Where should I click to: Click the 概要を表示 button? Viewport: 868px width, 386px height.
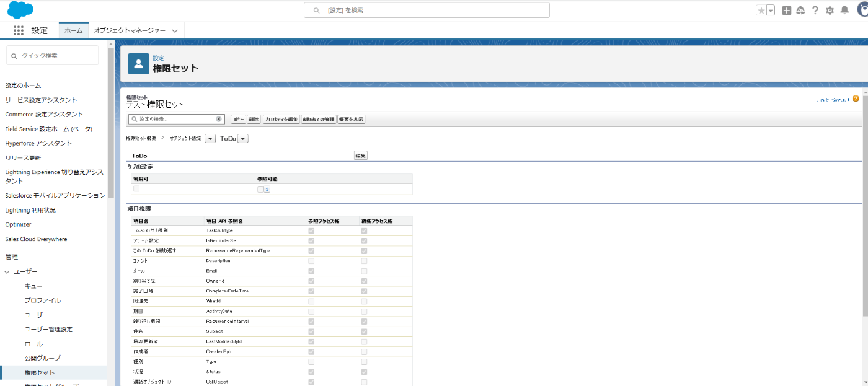click(352, 119)
